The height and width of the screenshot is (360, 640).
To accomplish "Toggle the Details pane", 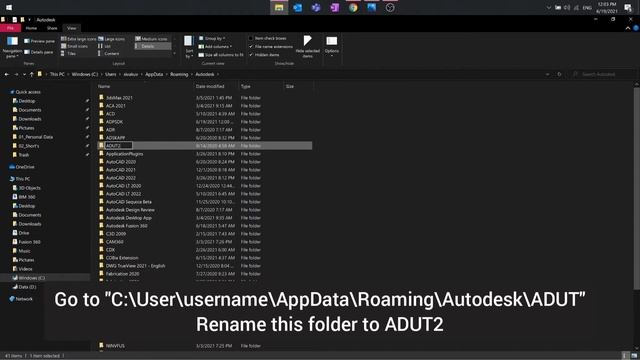I will 39,52.
